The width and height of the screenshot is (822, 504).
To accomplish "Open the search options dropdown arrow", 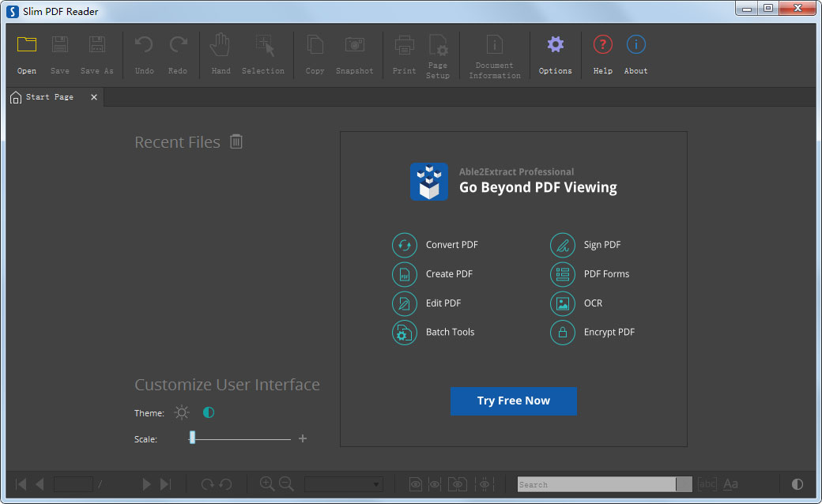I will pos(684,484).
